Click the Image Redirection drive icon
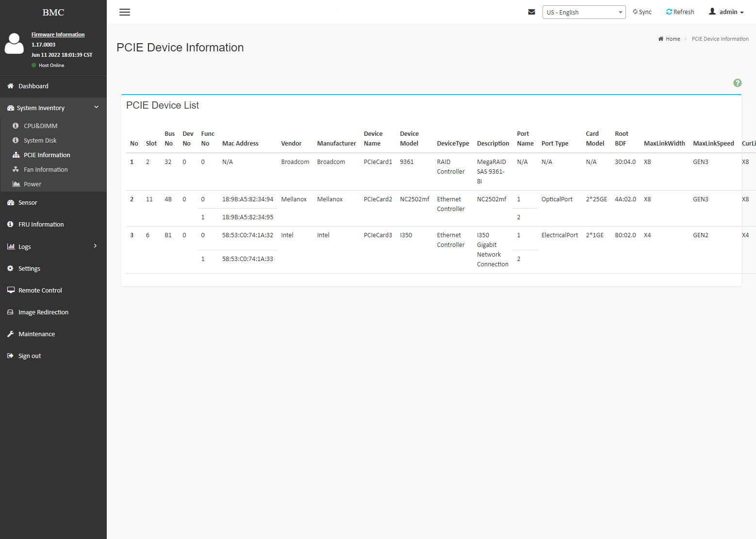The height and width of the screenshot is (539, 756). point(10,312)
